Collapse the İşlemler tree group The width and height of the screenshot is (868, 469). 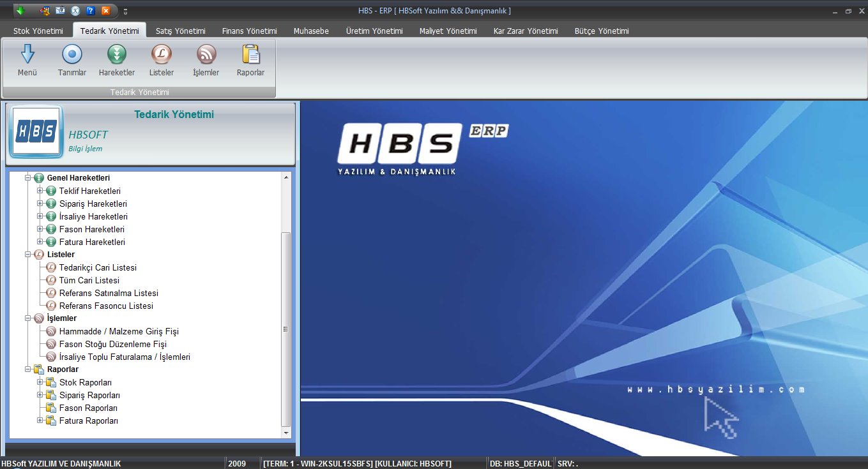click(x=27, y=318)
